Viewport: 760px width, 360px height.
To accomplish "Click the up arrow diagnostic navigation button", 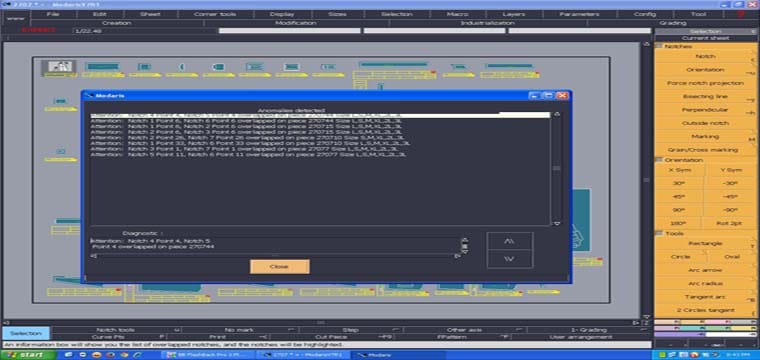I will 509,241.
